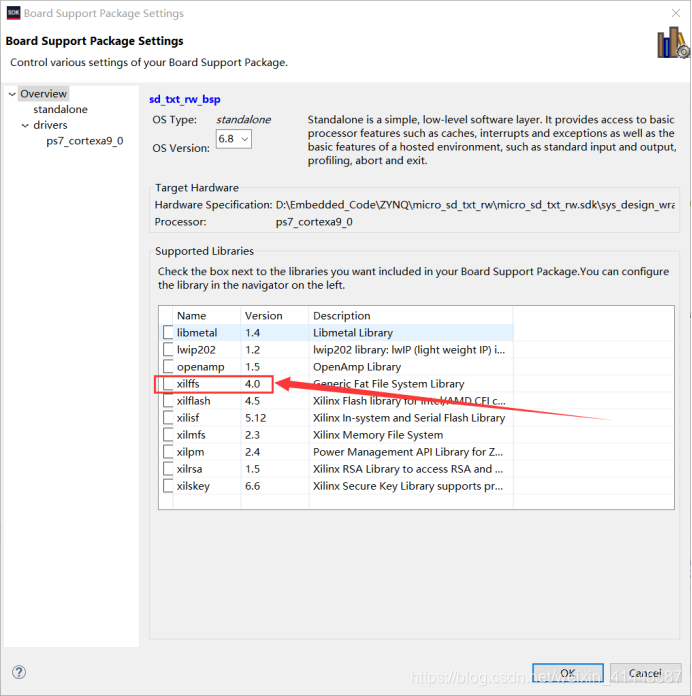Image resolution: width=692 pixels, height=696 pixels.
Task: Select standalone in the navigator tree
Action: [60, 109]
